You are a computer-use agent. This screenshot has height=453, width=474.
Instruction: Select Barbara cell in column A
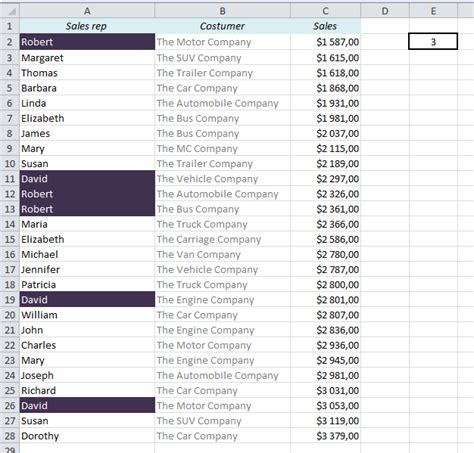pos(87,88)
